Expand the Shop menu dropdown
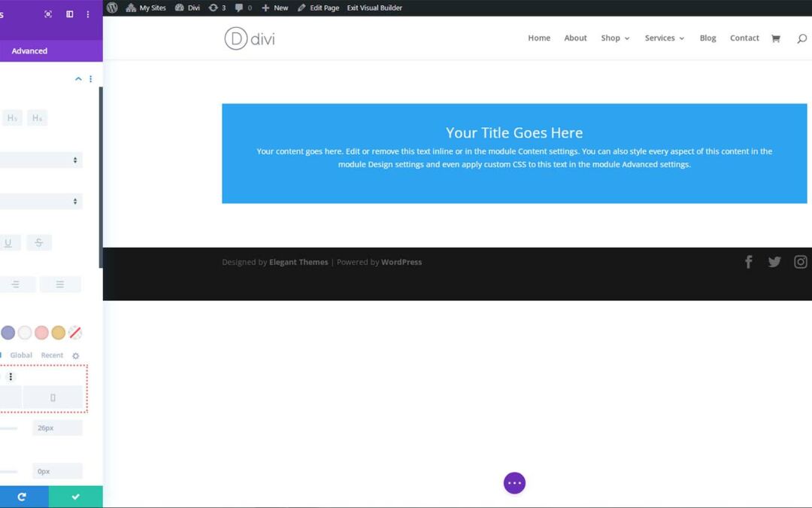The image size is (812, 508). point(615,38)
